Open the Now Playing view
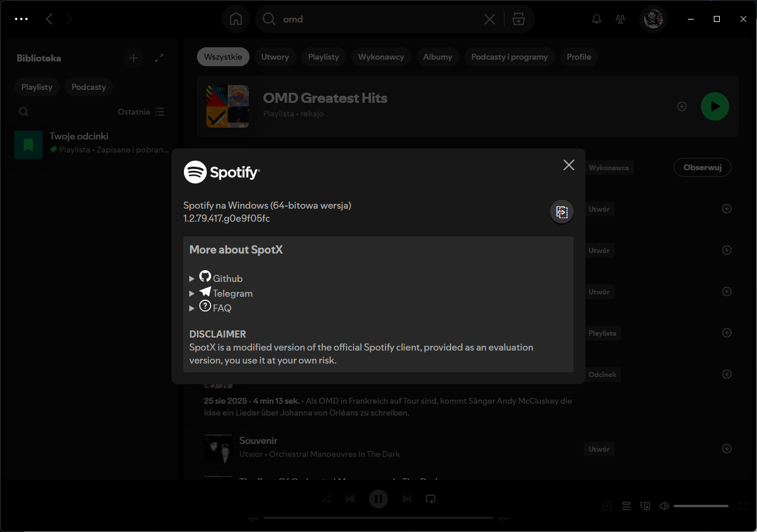 607,506
